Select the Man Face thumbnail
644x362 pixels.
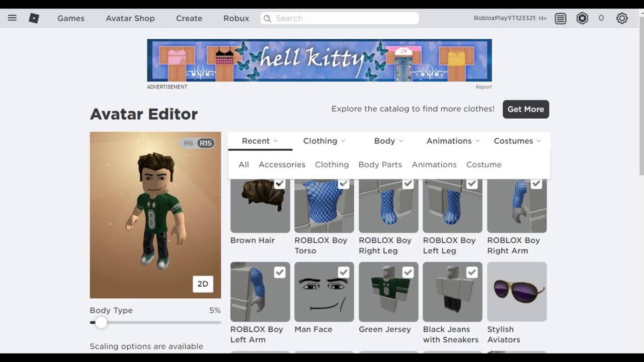point(324,292)
